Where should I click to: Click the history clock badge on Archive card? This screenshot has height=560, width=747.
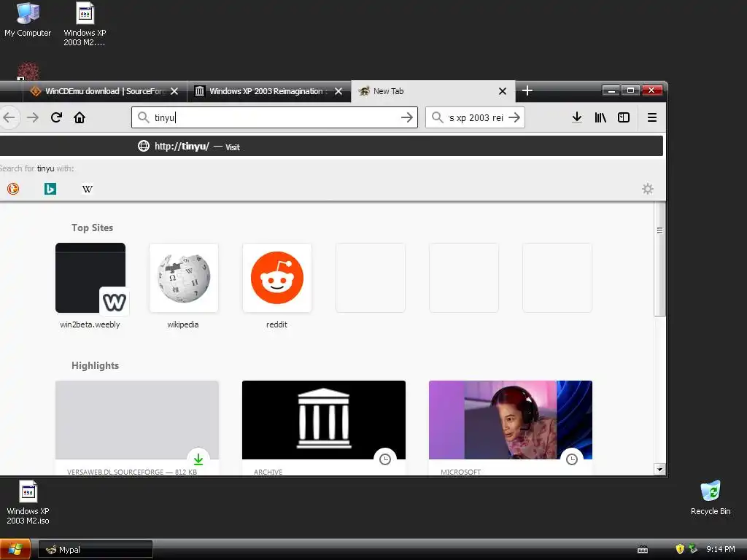385,459
